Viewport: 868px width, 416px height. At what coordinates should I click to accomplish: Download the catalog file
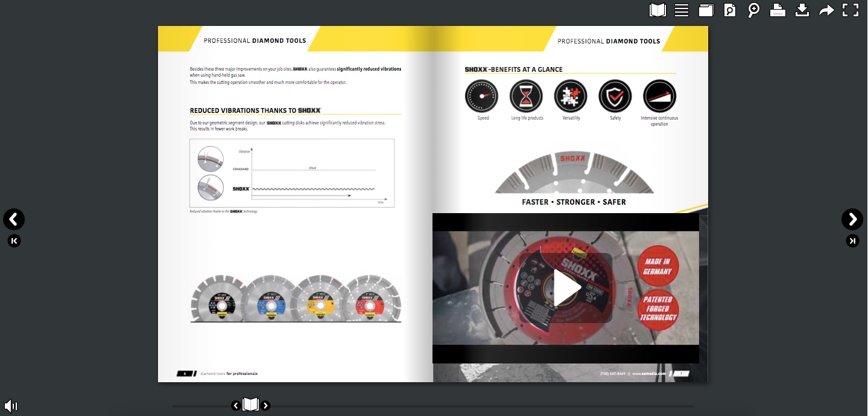[x=802, y=10]
